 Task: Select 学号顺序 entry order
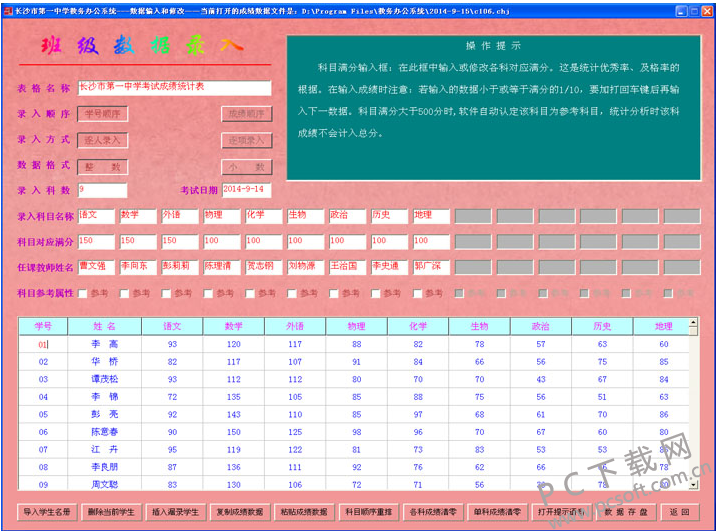click(x=103, y=114)
